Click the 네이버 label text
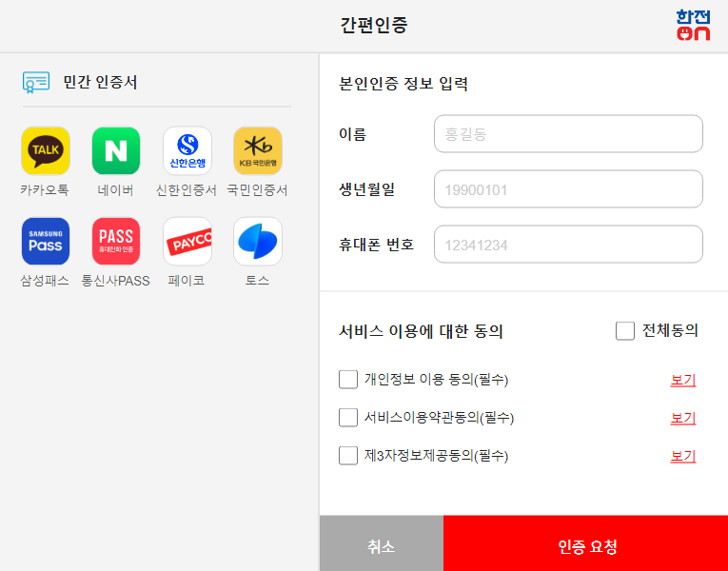This screenshot has height=571, width=728. point(115,190)
